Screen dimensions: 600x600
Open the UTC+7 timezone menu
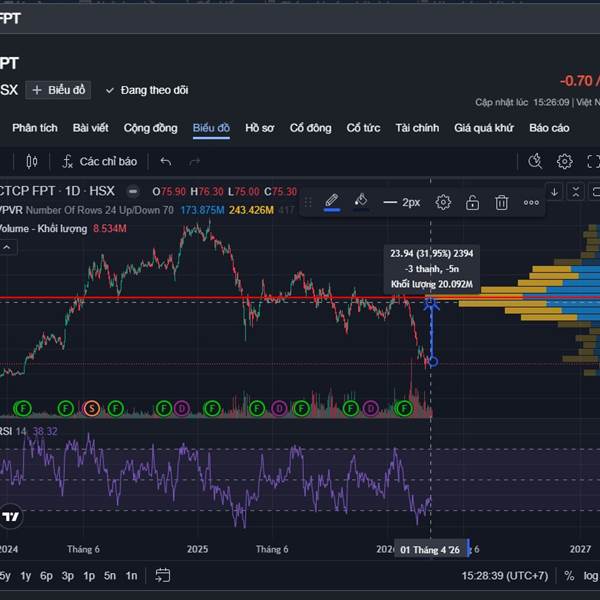click(x=505, y=576)
